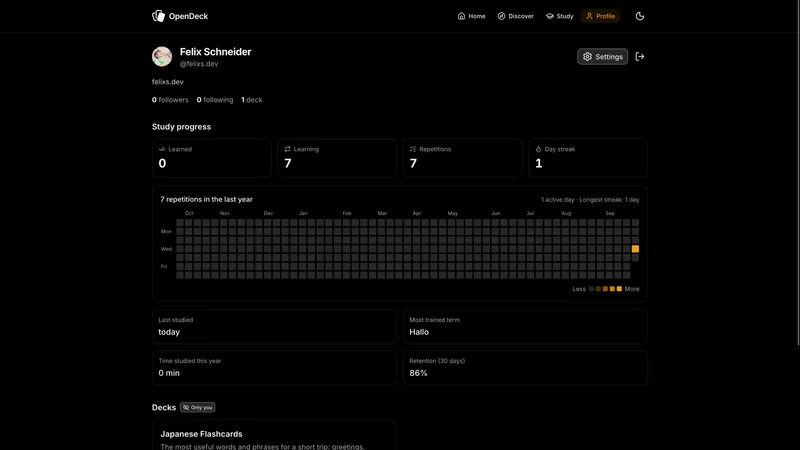Screen dimensions: 800x450
Task: Click the 'Time studied this year' card
Action: (274, 367)
